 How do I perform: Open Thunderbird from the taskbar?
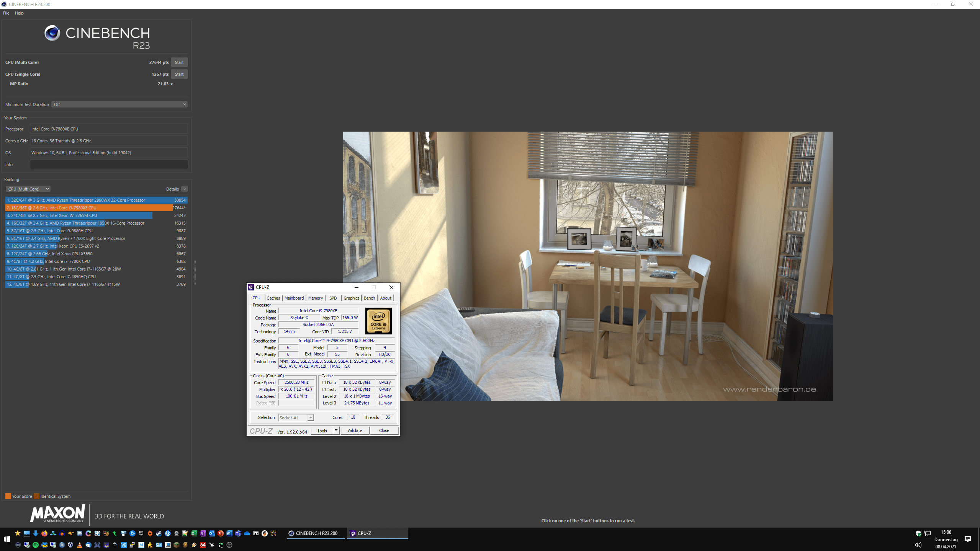[x=88, y=545]
